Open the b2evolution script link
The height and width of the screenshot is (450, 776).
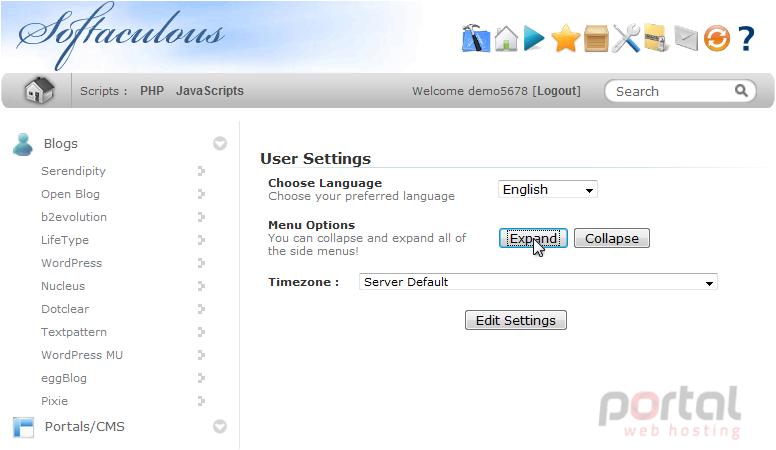74,217
